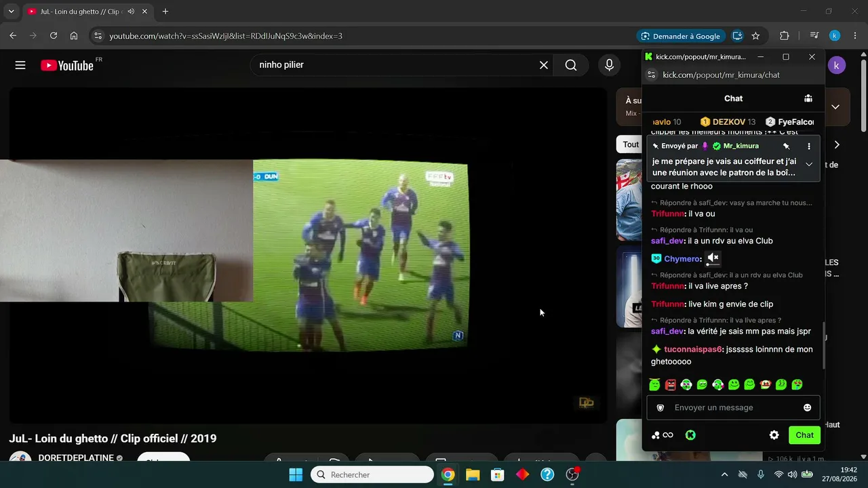Open the Chrome profile avatar k
The width and height of the screenshot is (868, 488).
point(835,36)
